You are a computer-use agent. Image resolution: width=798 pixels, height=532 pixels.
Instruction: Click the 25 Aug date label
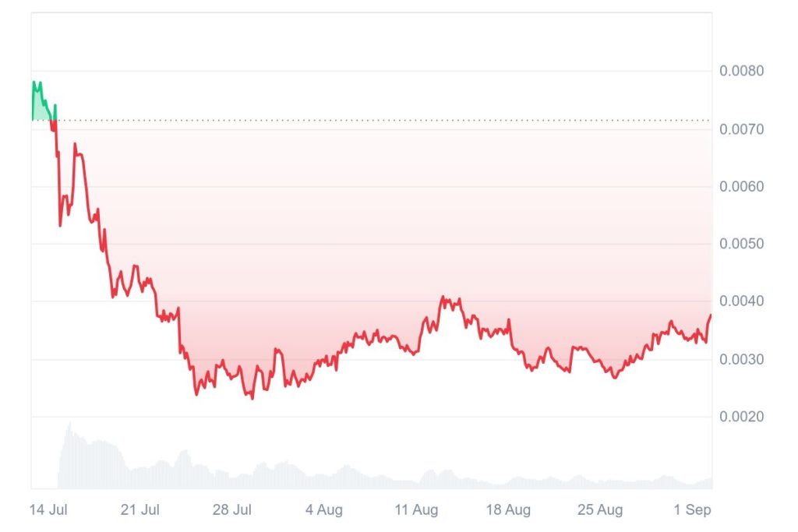pos(600,509)
